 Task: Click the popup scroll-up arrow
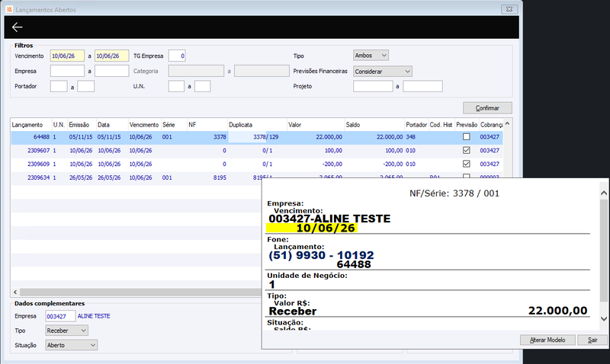click(x=603, y=193)
